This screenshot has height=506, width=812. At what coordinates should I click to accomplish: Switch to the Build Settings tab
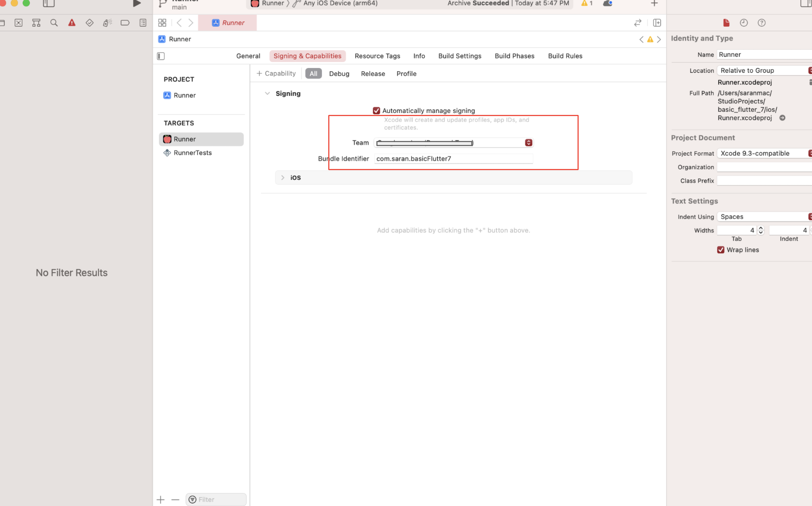459,56
